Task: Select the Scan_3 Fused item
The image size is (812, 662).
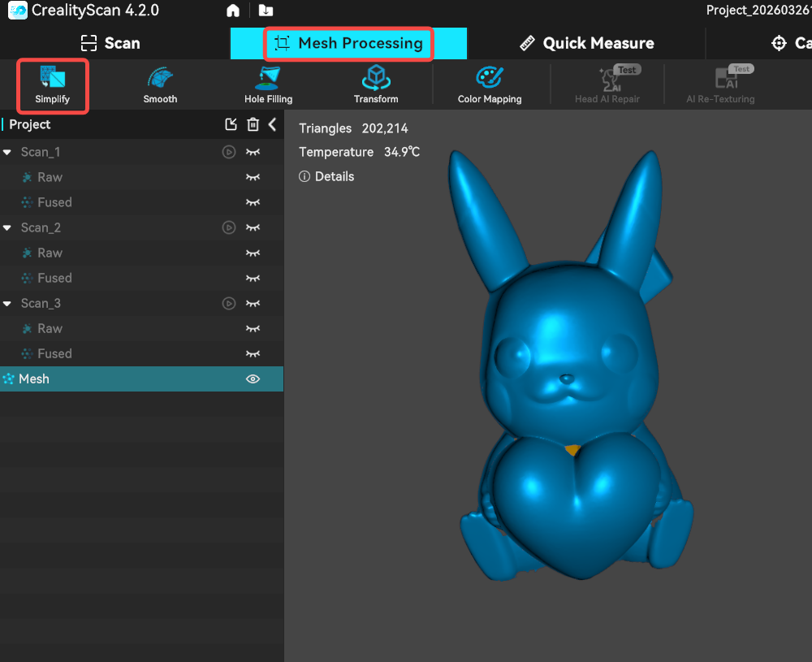Action: [x=54, y=353]
